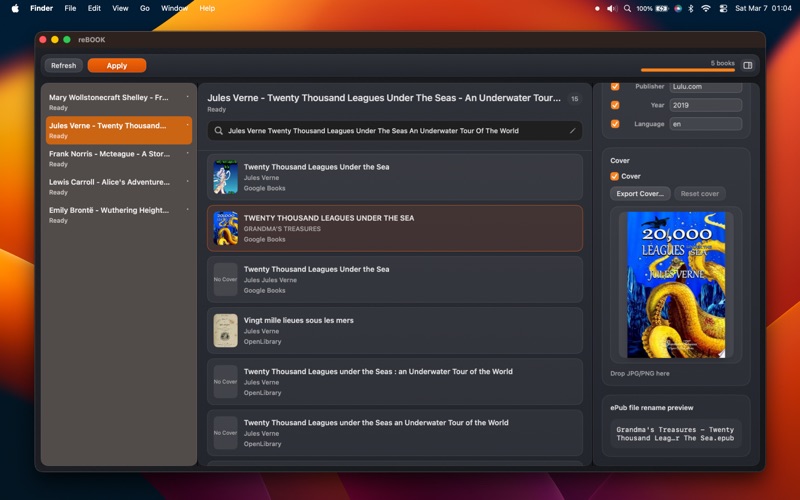Click the Reset cover button
This screenshot has height=500, width=800.
click(699, 193)
